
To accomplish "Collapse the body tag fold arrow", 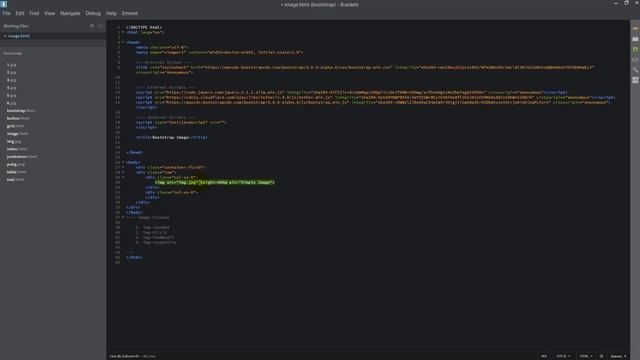I will 123,162.
